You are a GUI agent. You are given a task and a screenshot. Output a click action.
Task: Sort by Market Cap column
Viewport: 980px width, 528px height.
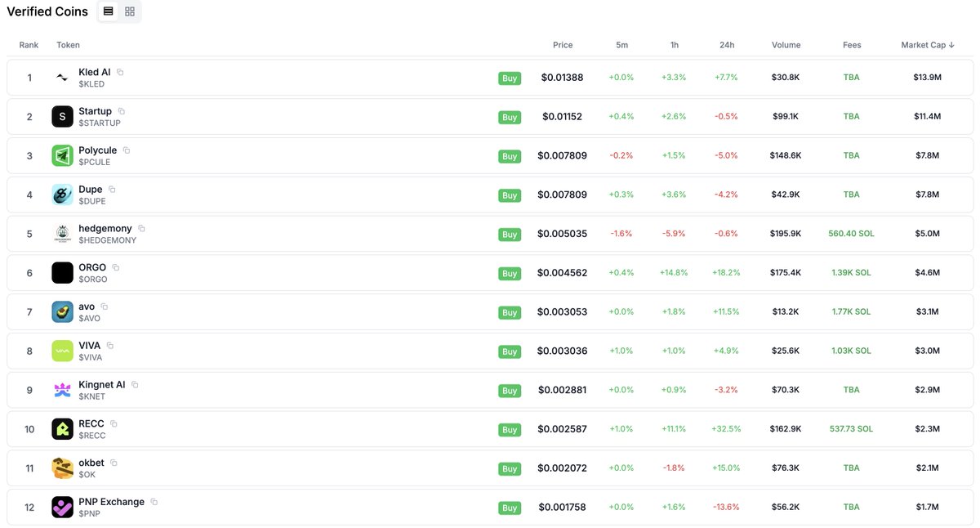coord(928,45)
